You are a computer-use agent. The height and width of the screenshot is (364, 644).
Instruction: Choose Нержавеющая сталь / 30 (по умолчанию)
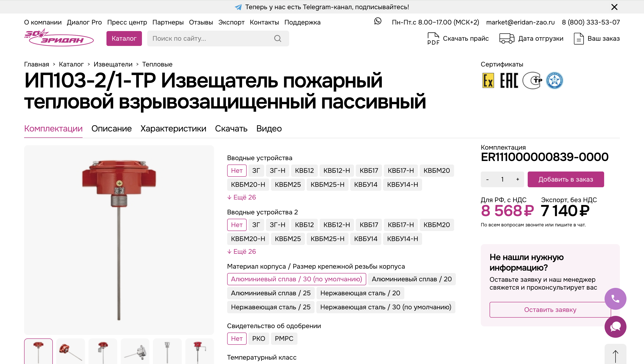click(386, 307)
